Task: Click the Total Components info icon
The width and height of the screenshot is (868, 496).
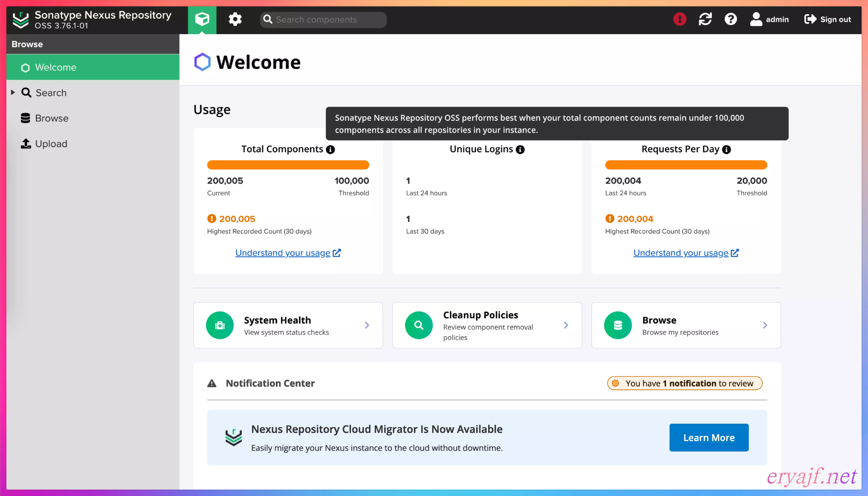Action: pos(330,150)
